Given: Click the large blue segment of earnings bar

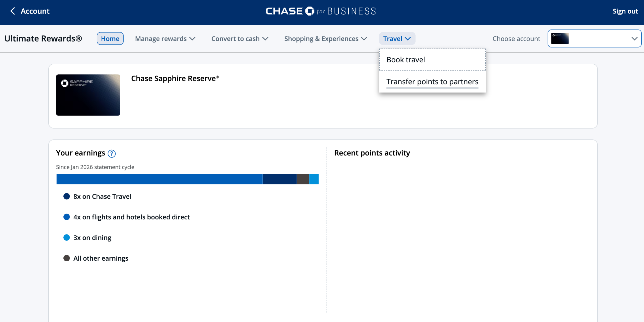Looking at the screenshot, I should click(x=159, y=179).
